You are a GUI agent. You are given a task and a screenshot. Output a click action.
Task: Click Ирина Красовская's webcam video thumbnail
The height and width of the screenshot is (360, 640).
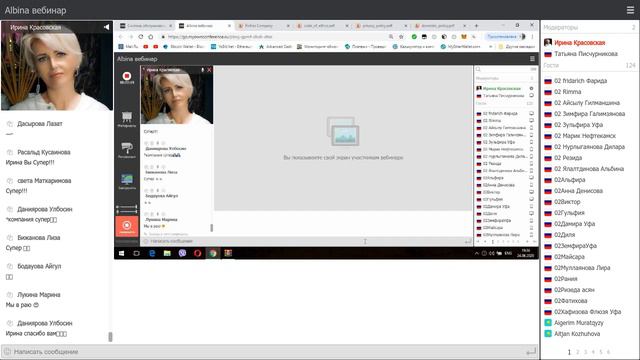point(57,66)
